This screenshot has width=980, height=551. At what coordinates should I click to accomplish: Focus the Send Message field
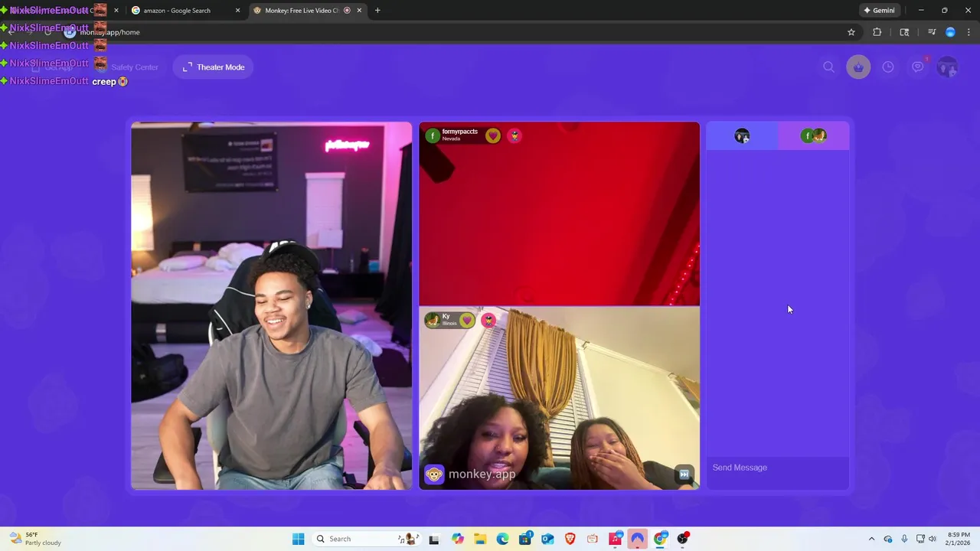tap(777, 468)
